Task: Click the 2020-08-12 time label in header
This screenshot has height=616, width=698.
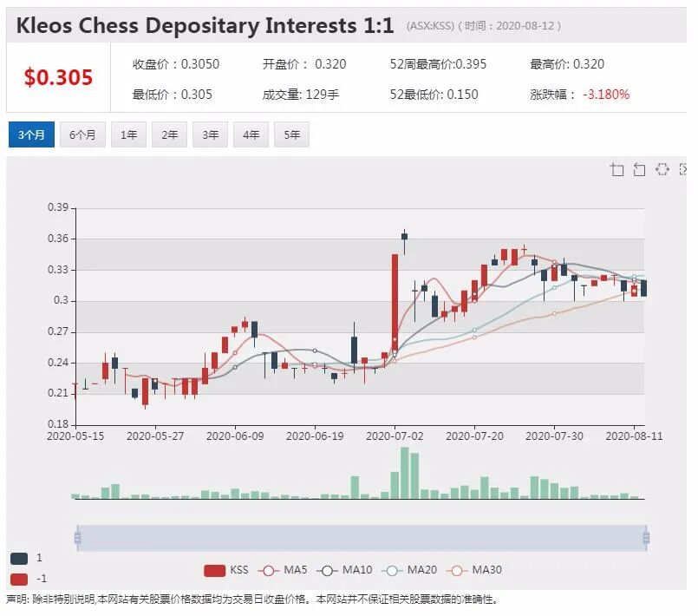Action: pos(525,26)
